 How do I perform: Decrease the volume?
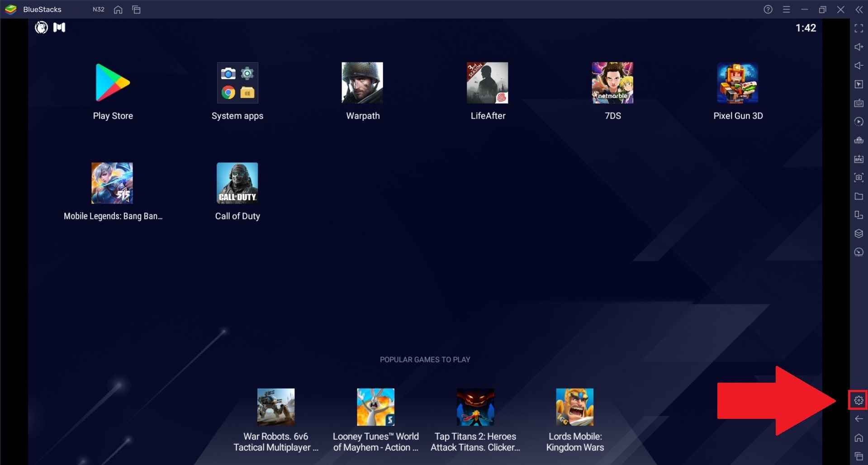point(858,66)
